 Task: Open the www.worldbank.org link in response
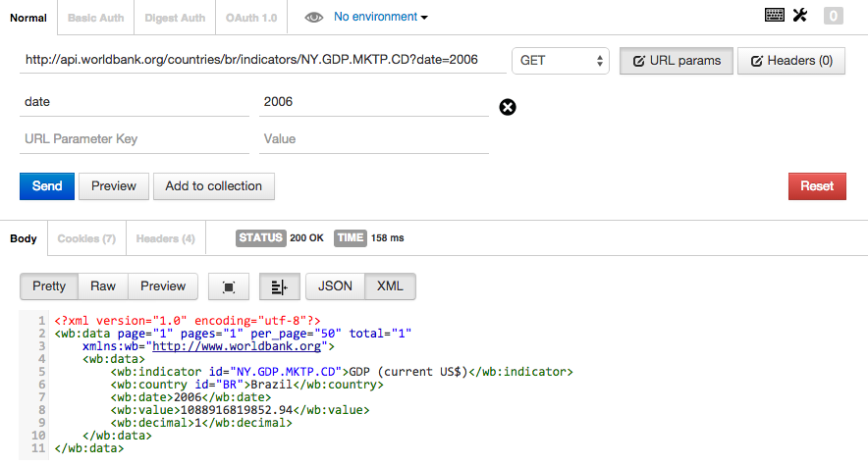click(x=237, y=346)
